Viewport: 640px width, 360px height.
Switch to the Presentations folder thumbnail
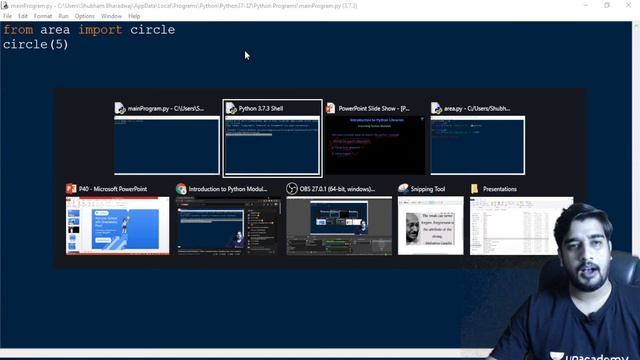pyautogui.click(x=522, y=226)
